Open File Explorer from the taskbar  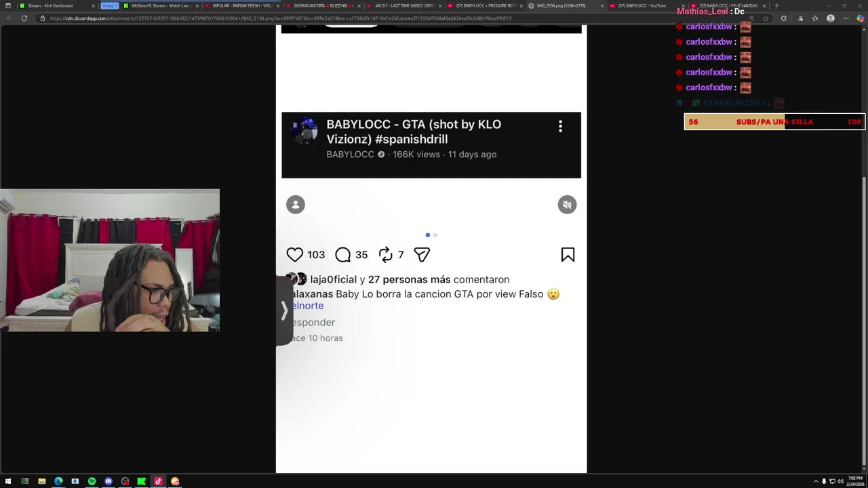click(41, 481)
